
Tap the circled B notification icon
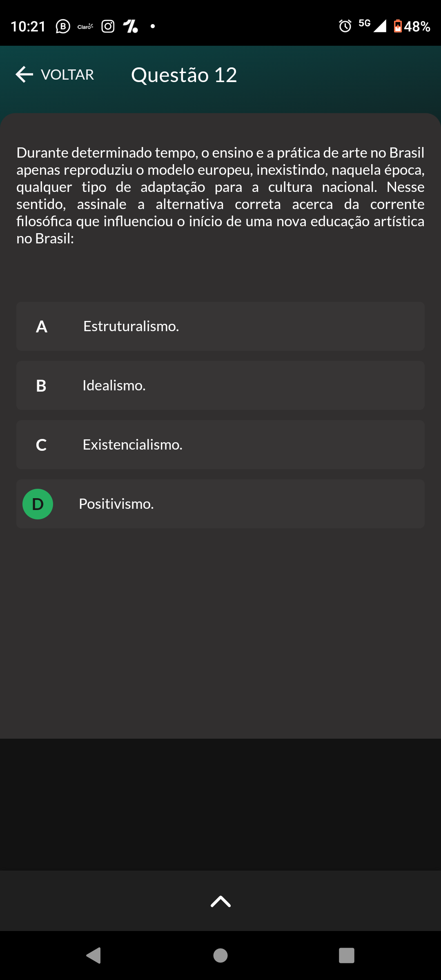[x=62, y=27]
